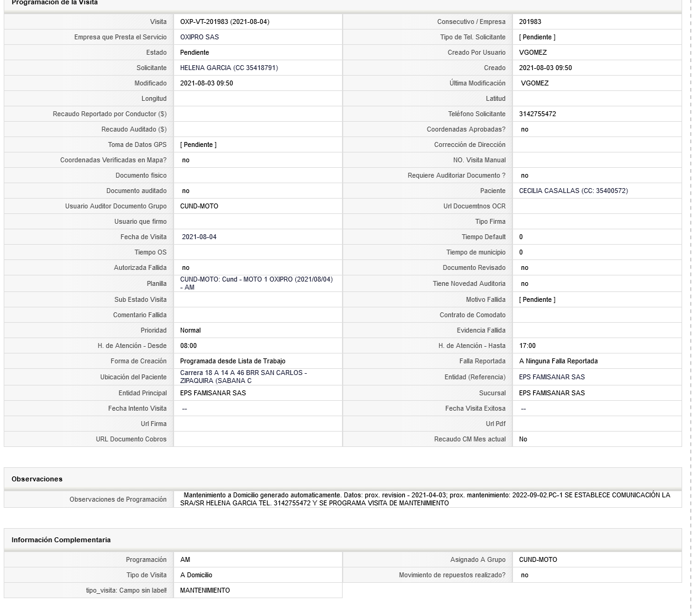Click the Creado timestamp 2021-08-03 09:50
The height and width of the screenshot is (616, 700).
[545, 68]
